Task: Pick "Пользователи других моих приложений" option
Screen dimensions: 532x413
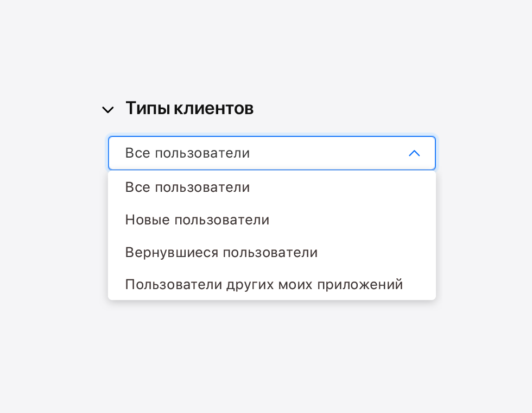Action: [264, 285]
